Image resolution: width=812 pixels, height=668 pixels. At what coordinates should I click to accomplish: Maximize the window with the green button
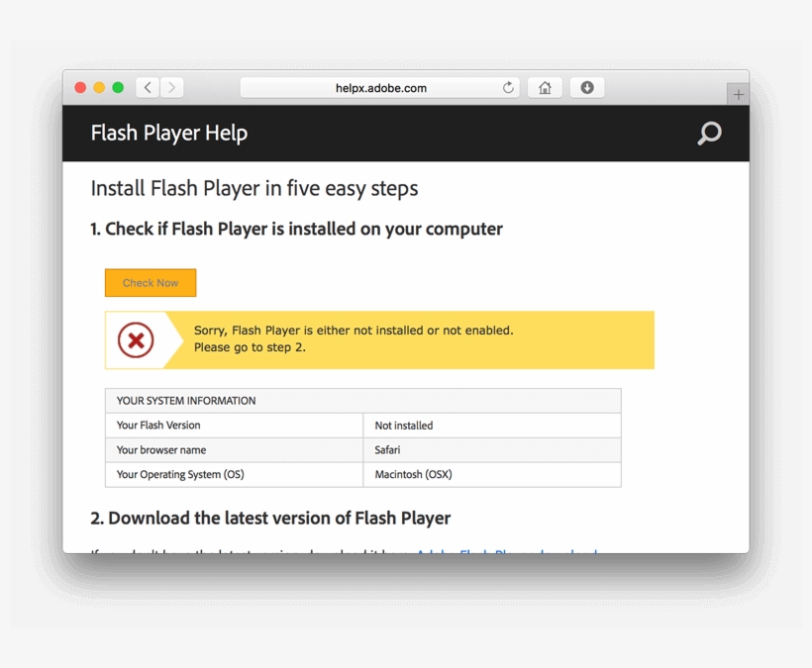click(118, 87)
